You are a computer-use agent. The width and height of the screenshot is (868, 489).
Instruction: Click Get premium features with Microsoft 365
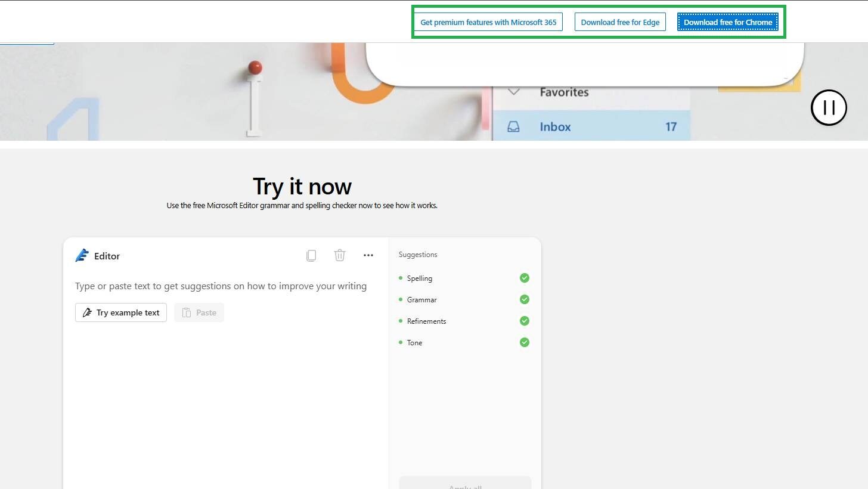488,22
